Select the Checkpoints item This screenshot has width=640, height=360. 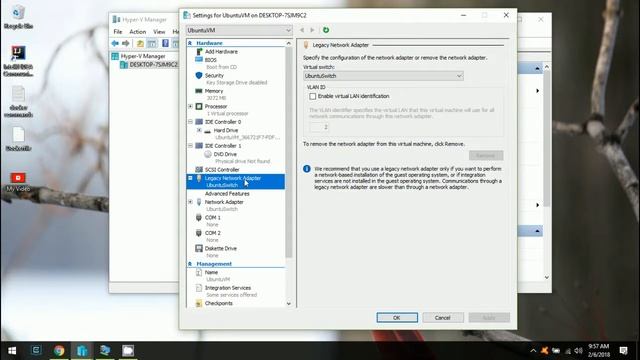[x=218, y=303]
